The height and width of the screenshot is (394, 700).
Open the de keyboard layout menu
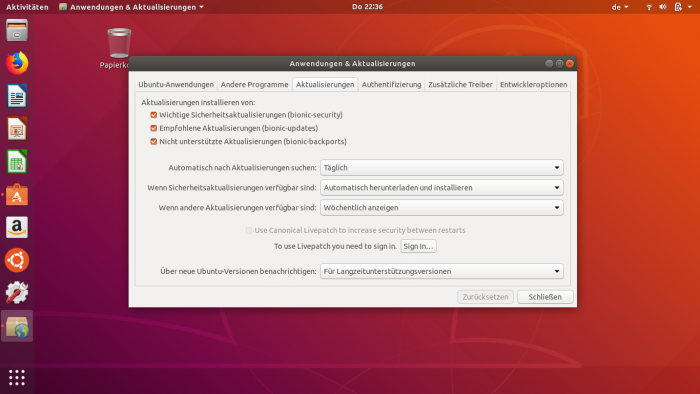(620, 7)
